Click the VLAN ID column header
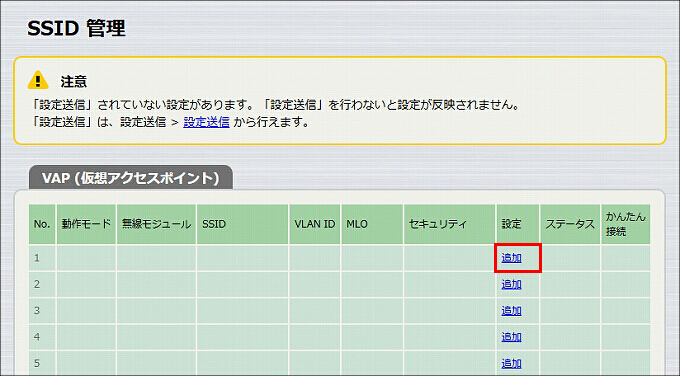This screenshot has width=680, height=376. tap(315, 224)
